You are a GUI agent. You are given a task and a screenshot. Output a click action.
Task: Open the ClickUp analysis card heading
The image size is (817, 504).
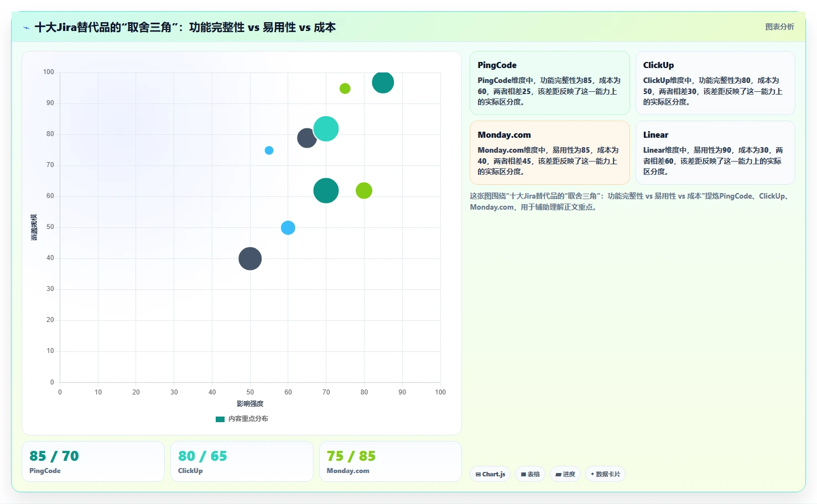tap(658, 65)
